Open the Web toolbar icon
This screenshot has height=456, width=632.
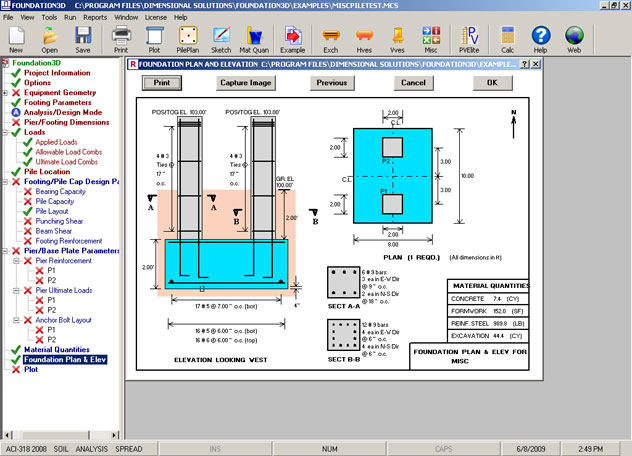click(x=574, y=40)
